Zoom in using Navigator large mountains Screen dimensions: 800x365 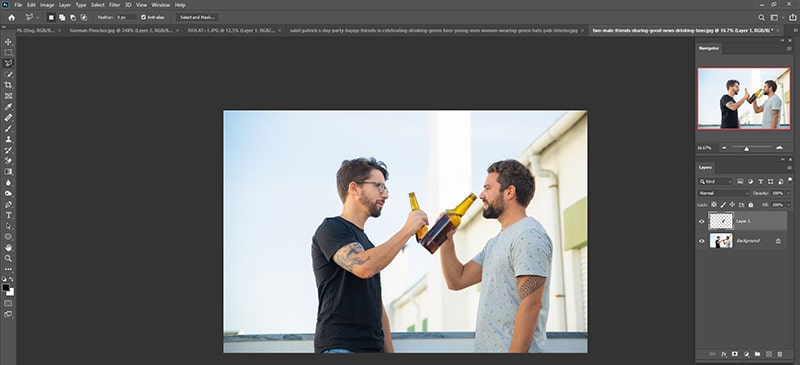779,148
